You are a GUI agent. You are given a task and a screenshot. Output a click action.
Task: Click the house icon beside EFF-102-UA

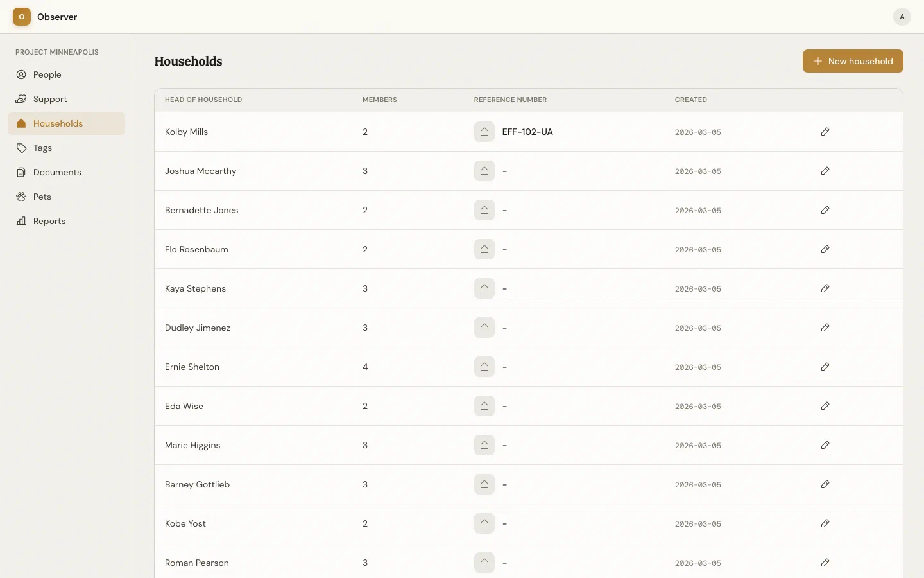[484, 132]
